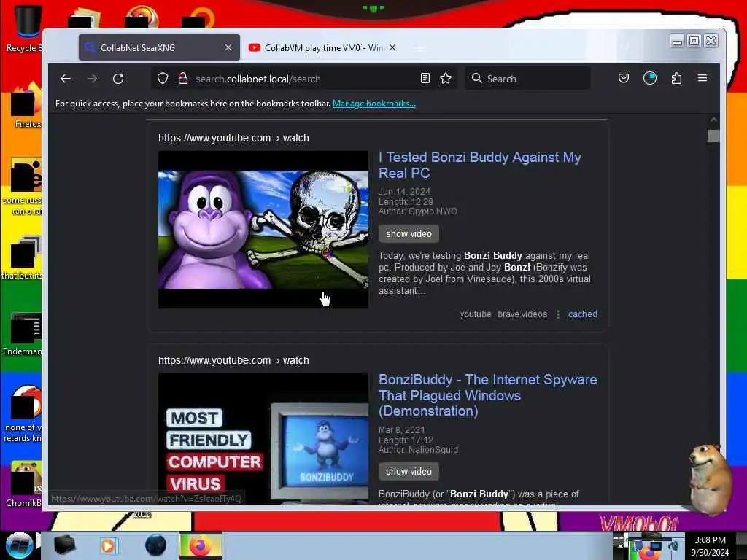Click the address bar URL search.collabnet.local
The height and width of the screenshot is (560, 747).
coord(258,79)
